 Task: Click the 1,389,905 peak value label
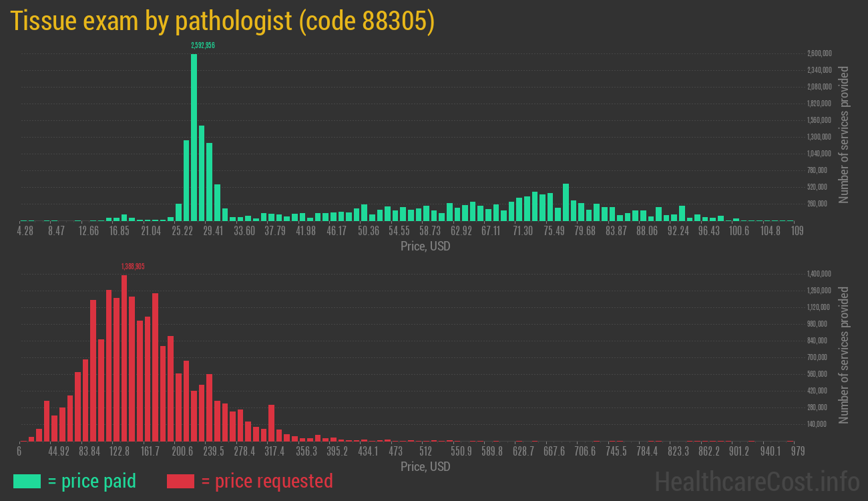coord(134,266)
